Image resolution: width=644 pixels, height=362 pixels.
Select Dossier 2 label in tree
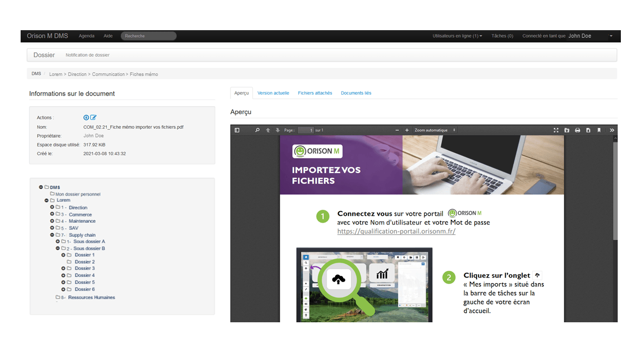[x=85, y=262]
